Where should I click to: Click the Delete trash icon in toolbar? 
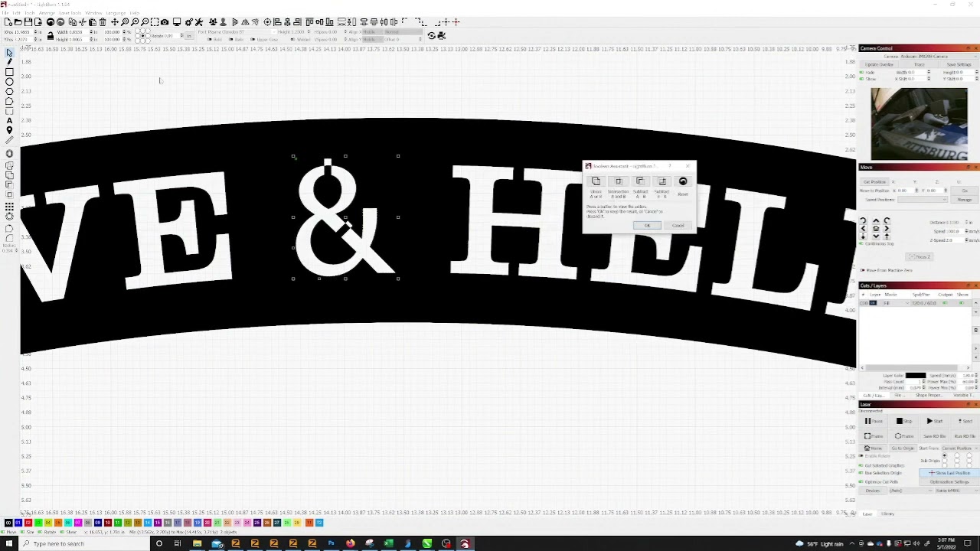tap(103, 22)
